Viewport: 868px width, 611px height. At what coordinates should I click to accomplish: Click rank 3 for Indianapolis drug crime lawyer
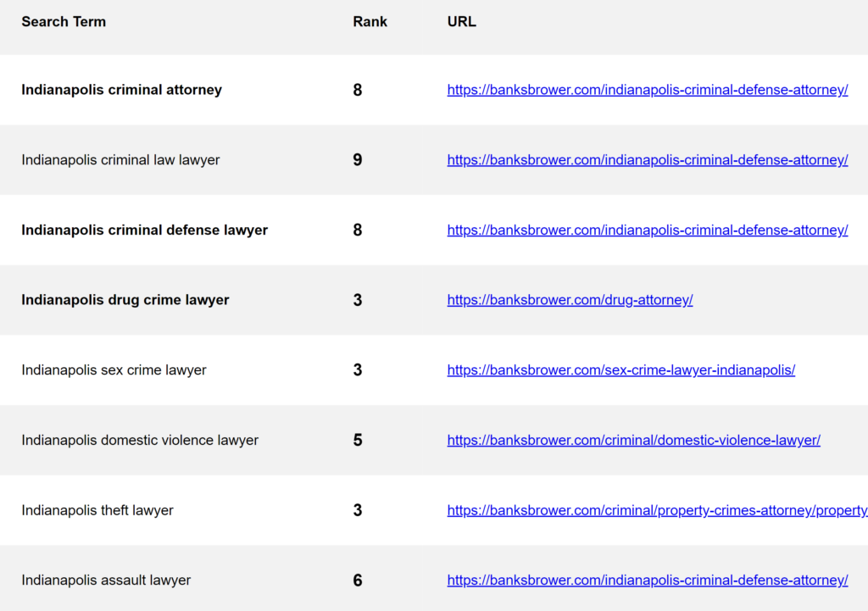pyautogui.click(x=358, y=300)
